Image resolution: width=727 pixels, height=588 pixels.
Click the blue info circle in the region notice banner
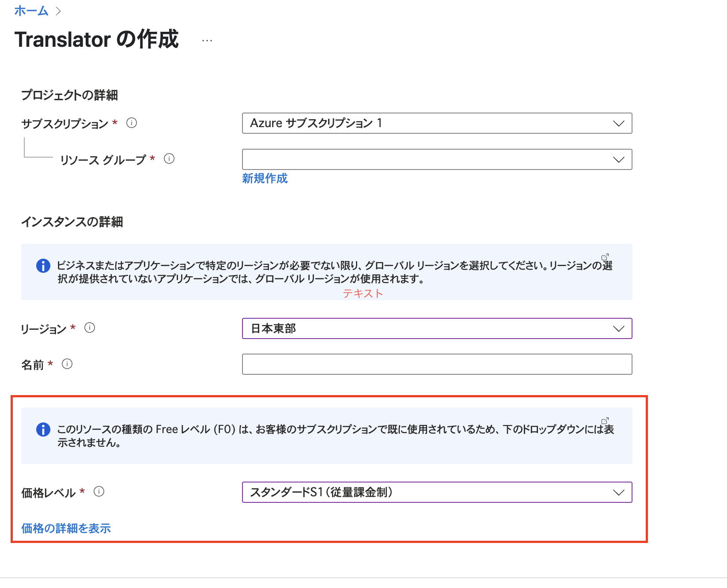(x=43, y=266)
